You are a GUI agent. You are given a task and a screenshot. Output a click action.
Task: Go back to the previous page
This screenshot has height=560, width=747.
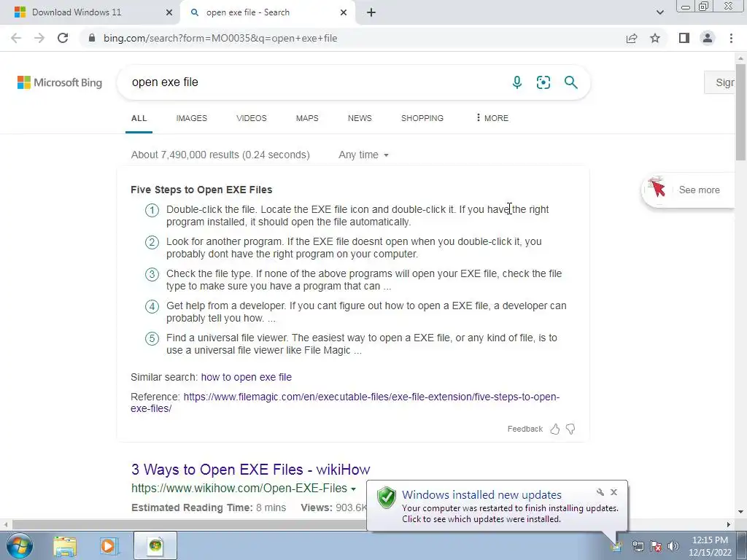(16, 38)
